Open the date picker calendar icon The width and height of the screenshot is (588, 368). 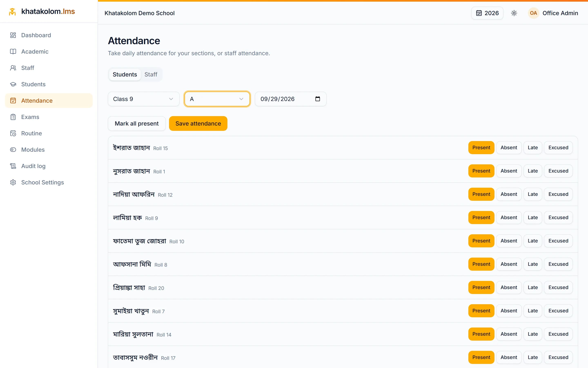tap(317, 99)
